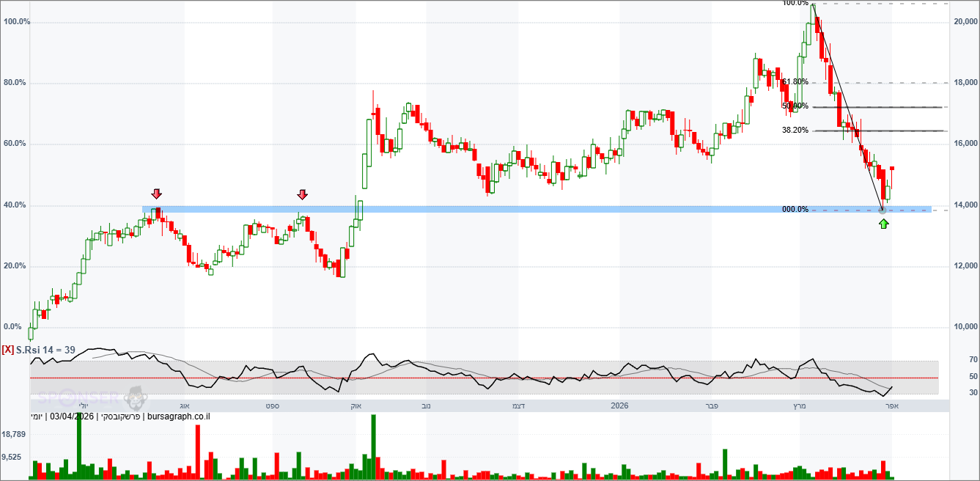Image resolution: width=980 pixels, height=481 pixels.
Task: Click the אוג month label
Action: click(185, 405)
